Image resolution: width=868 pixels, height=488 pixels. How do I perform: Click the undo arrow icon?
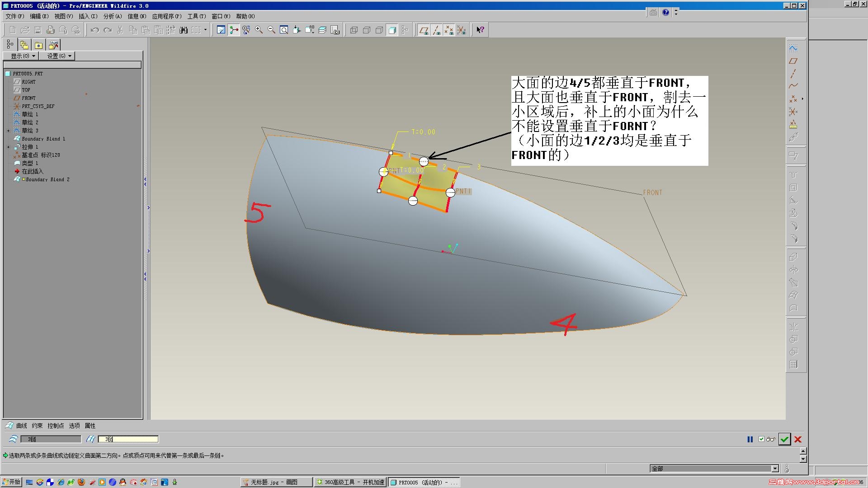(94, 30)
